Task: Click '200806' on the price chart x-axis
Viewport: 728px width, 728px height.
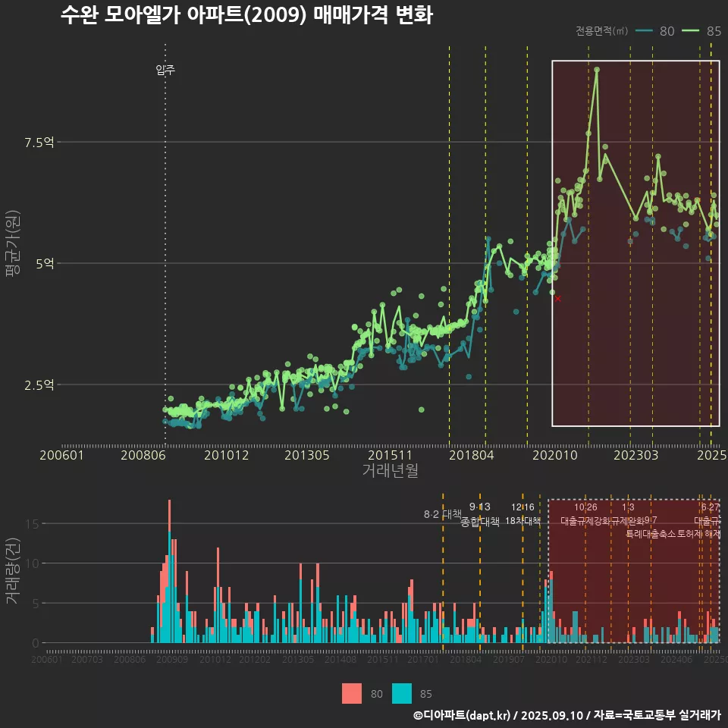Action: click(143, 455)
